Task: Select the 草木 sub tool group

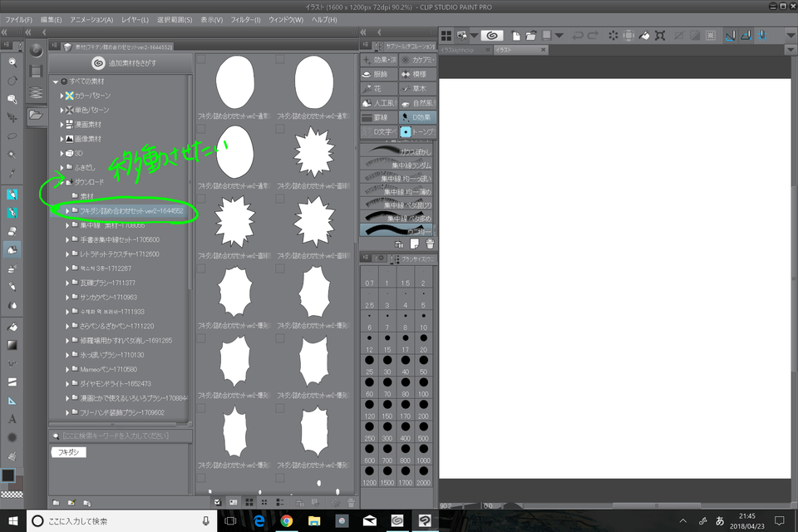Action: [417, 88]
